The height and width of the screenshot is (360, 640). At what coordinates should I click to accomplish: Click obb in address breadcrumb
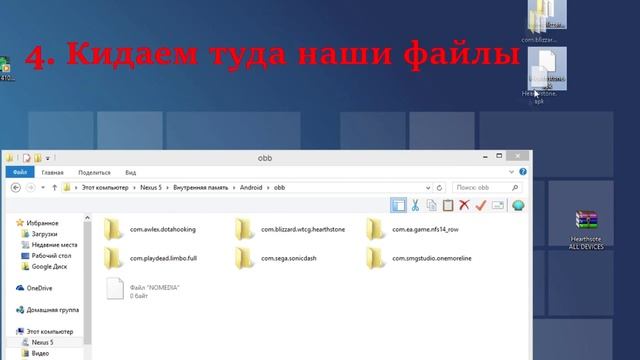click(280, 187)
